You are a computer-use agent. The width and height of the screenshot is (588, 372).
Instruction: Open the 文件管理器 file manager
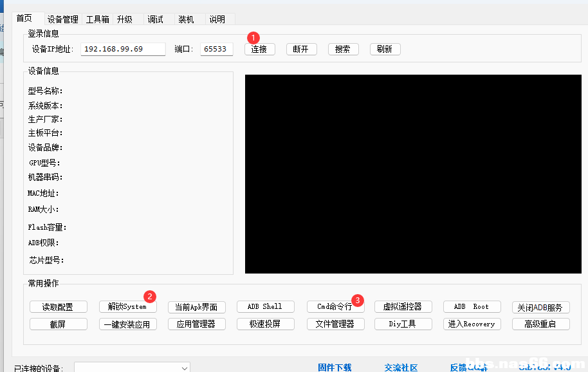(x=335, y=324)
